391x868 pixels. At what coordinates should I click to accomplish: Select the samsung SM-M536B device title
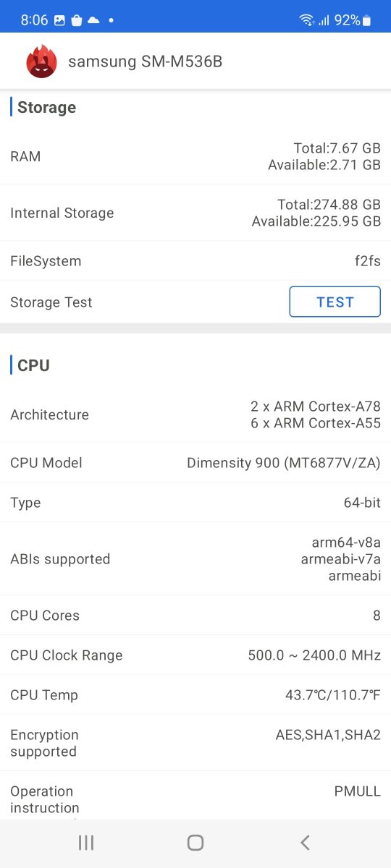coord(146,61)
